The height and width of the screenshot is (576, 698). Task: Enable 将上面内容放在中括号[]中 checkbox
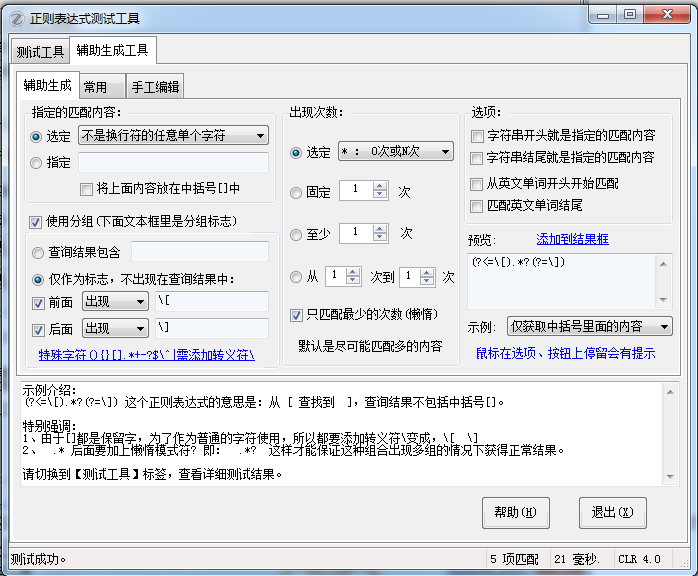[87, 188]
